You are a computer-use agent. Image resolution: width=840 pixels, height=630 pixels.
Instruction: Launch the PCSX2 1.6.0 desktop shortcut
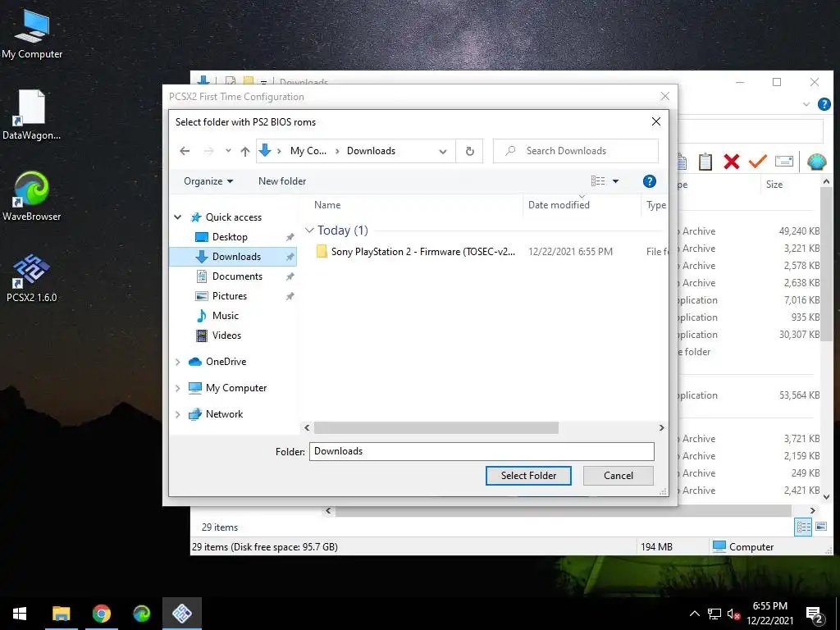pos(32,277)
